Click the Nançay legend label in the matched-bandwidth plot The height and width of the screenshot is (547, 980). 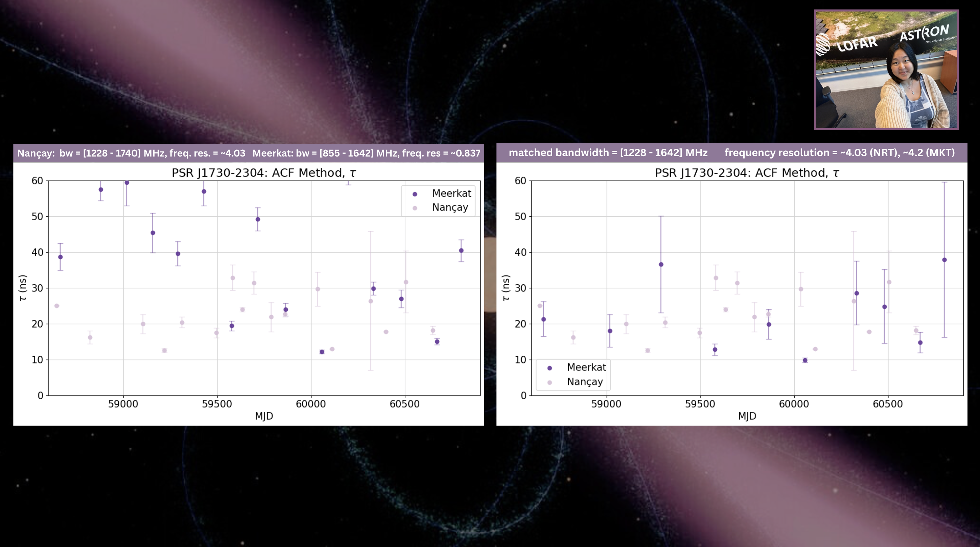tap(585, 382)
